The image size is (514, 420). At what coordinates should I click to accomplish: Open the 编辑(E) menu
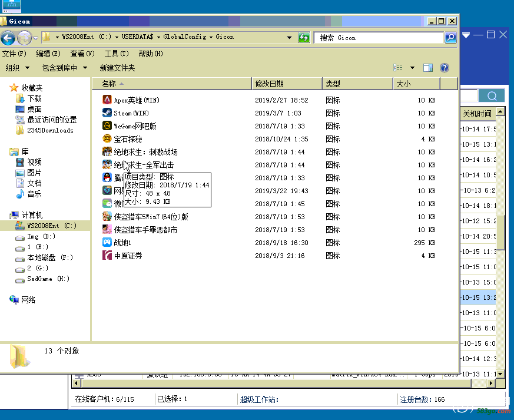(x=48, y=54)
